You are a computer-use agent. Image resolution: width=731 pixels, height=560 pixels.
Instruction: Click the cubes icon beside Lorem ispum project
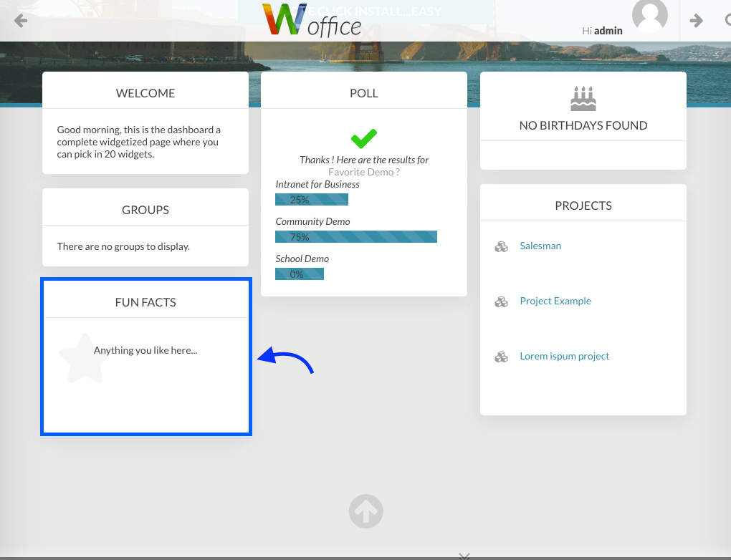(501, 357)
